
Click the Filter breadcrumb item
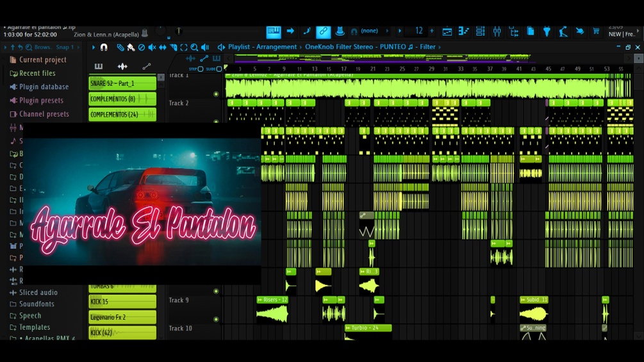(427, 47)
